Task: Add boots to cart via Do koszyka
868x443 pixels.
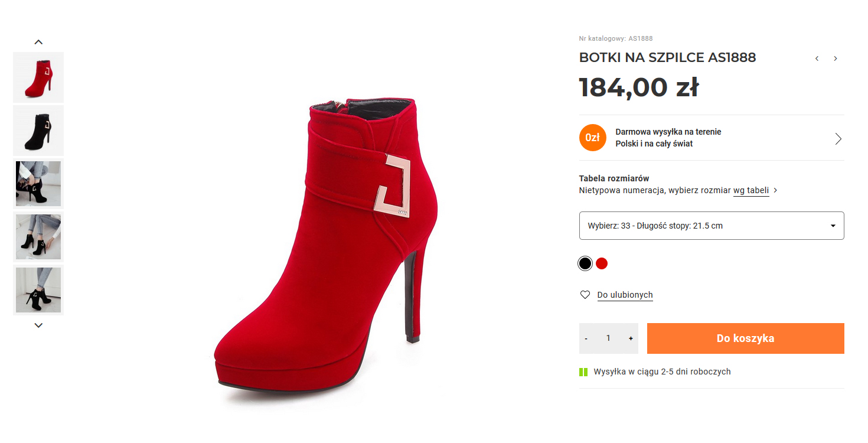Action: [745, 338]
